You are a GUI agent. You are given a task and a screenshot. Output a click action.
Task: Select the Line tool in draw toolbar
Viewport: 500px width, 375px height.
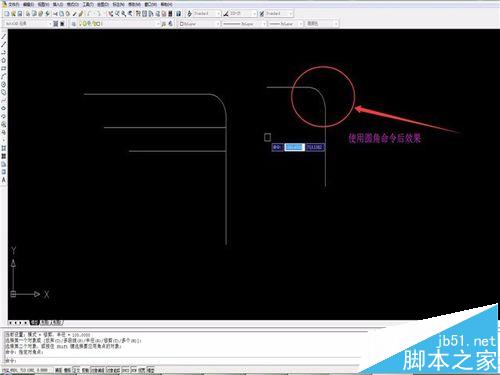4,36
